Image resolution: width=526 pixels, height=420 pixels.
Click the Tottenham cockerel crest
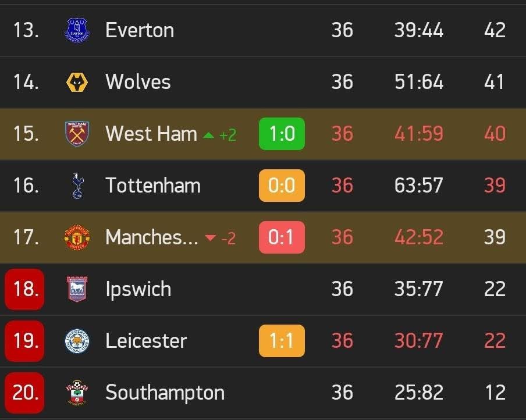[x=77, y=186]
